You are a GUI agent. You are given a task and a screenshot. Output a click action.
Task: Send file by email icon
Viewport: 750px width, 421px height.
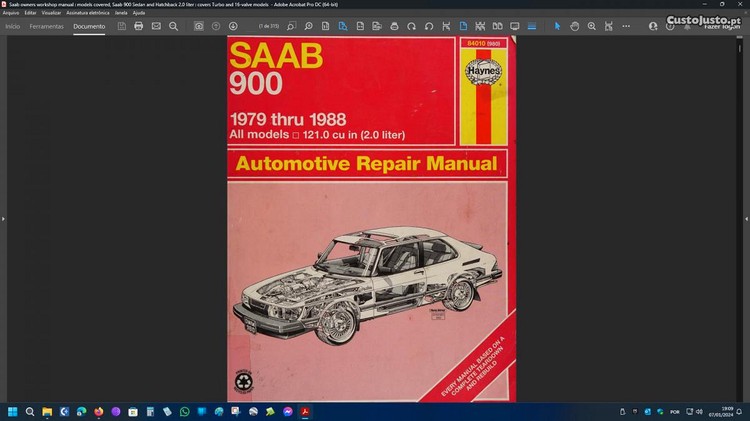pos(156,26)
